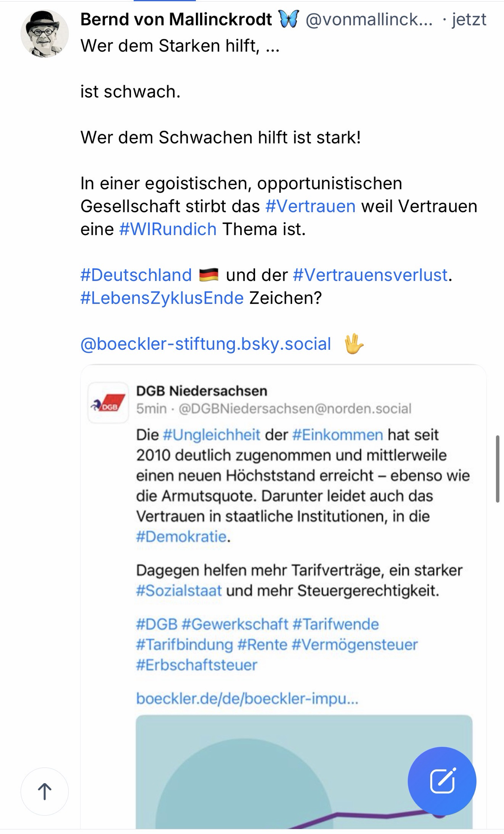Click the Bernd von Mallinckrodt display name
Image resolution: width=504 pixels, height=834 pixels.
(x=176, y=19)
